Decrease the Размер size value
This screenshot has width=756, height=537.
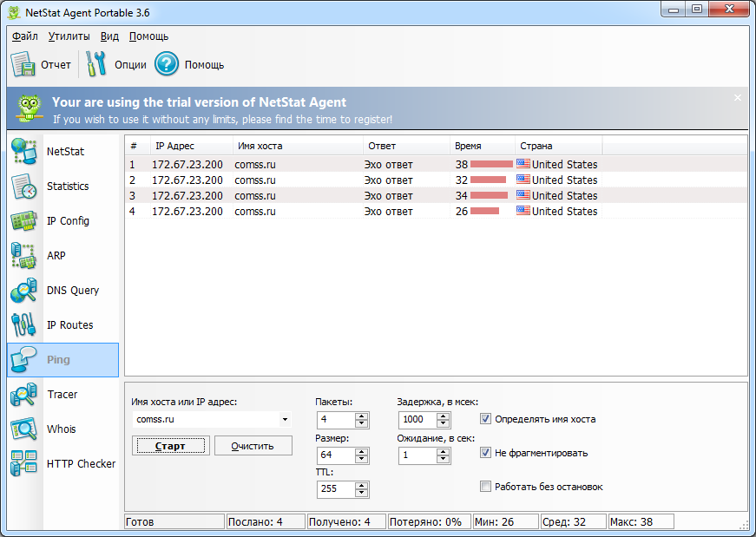click(x=361, y=459)
